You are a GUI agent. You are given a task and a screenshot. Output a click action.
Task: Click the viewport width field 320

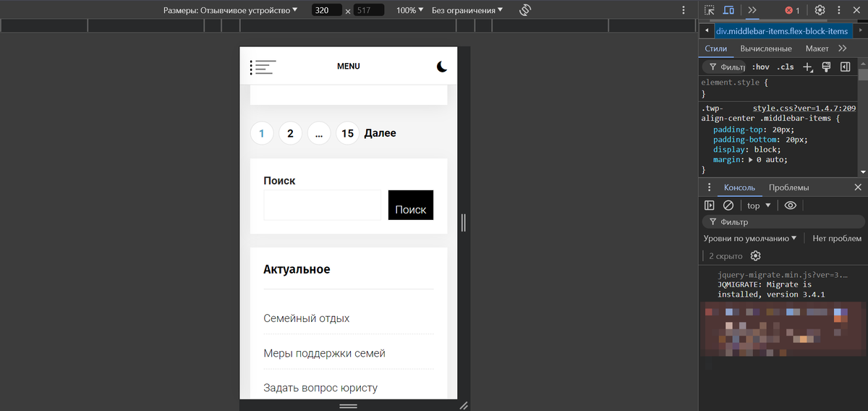click(327, 10)
